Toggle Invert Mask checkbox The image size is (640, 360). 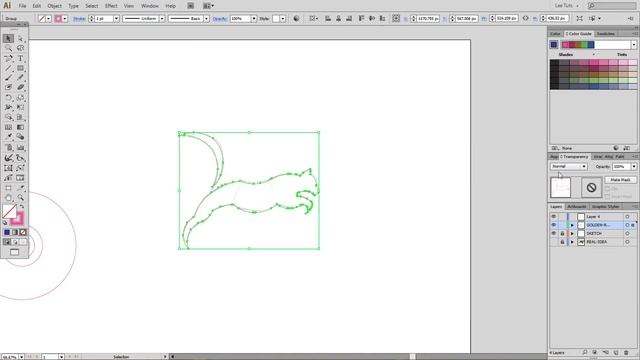[607, 196]
